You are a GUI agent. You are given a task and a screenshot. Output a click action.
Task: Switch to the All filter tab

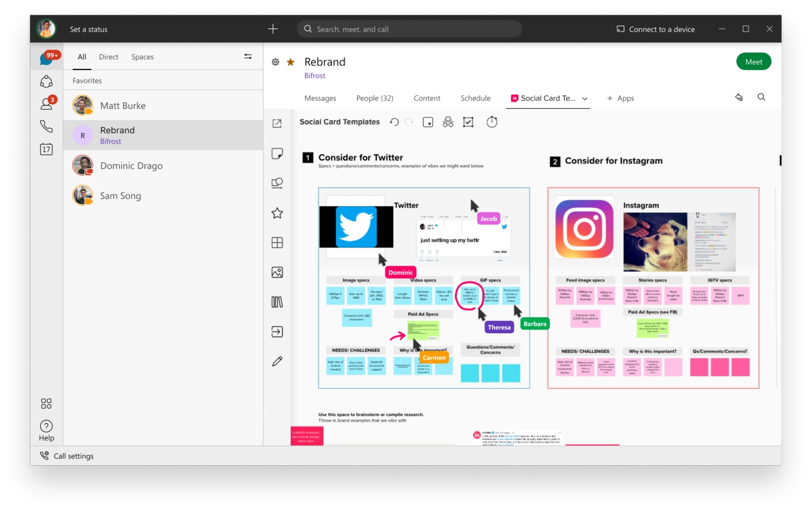point(82,57)
